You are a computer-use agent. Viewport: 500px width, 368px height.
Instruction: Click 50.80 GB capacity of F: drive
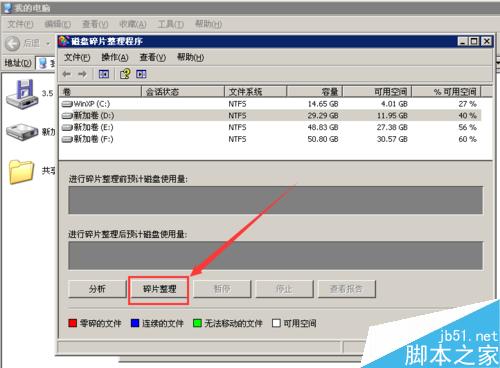tap(323, 139)
